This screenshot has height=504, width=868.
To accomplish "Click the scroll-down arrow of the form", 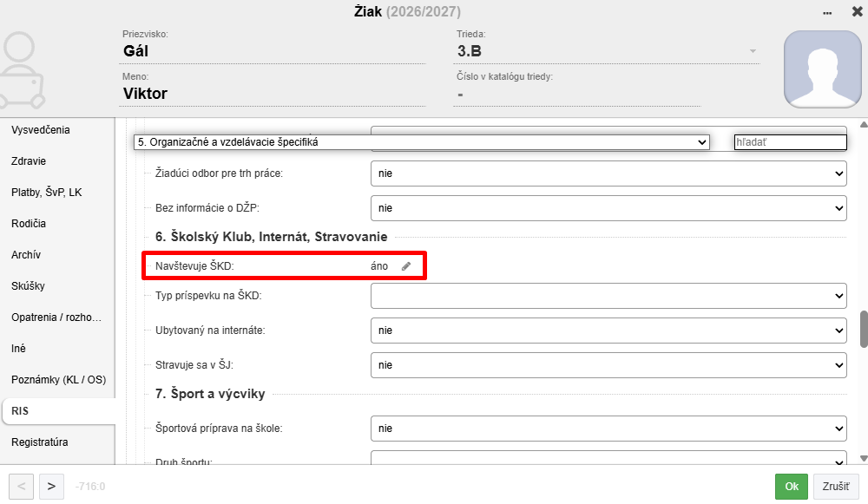I will click(864, 458).
